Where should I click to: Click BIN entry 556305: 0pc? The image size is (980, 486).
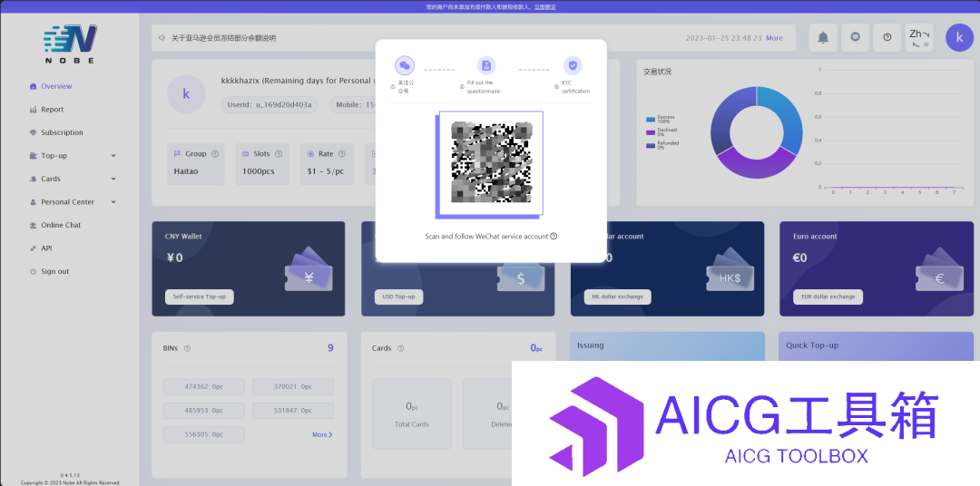pos(204,435)
